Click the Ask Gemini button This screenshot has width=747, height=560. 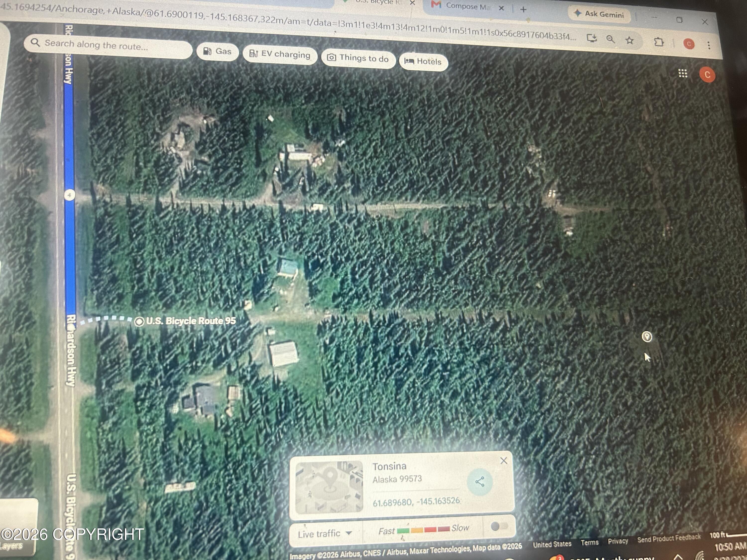click(x=599, y=14)
